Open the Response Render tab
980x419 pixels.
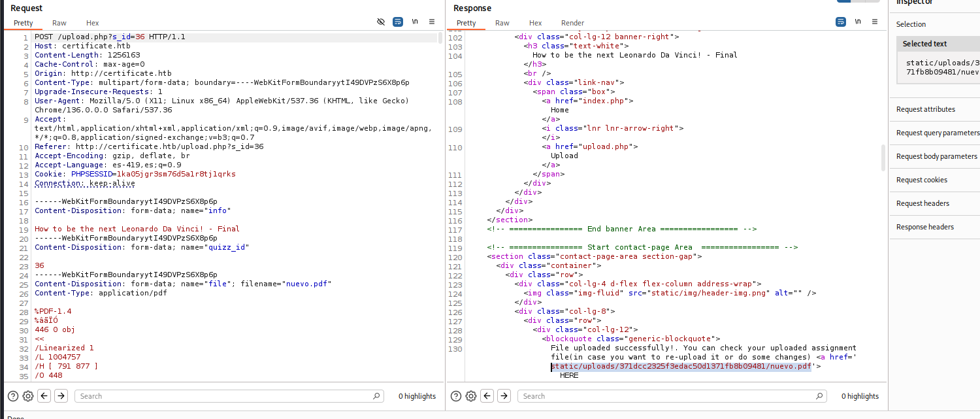[572, 23]
